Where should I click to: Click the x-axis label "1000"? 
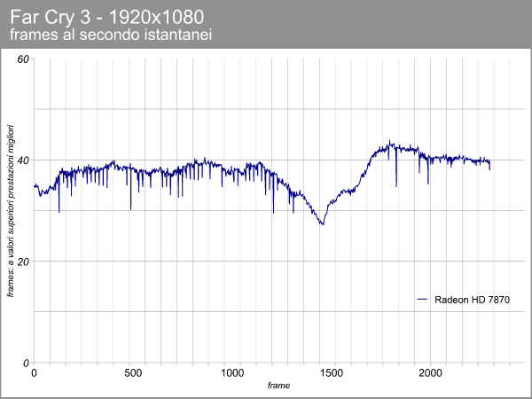232,373
